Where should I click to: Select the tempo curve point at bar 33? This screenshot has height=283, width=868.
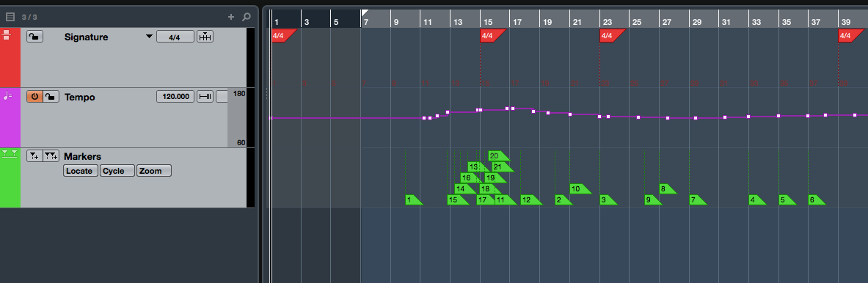pos(748,117)
